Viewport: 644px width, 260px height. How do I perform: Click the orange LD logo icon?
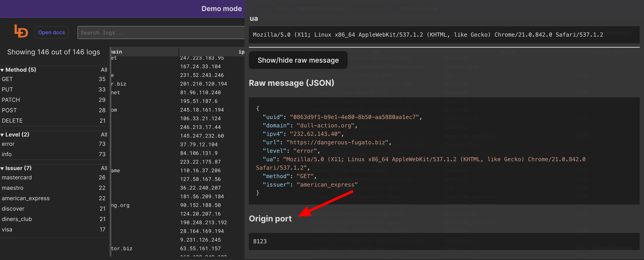[21, 31]
